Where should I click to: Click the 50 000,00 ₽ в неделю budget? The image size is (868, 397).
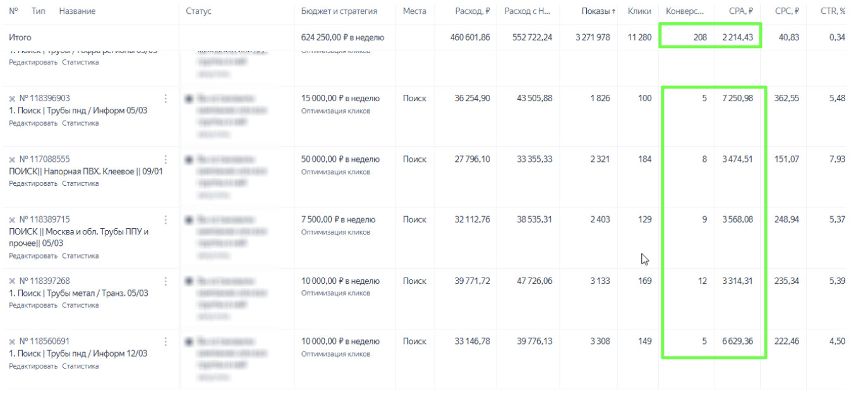click(340, 159)
